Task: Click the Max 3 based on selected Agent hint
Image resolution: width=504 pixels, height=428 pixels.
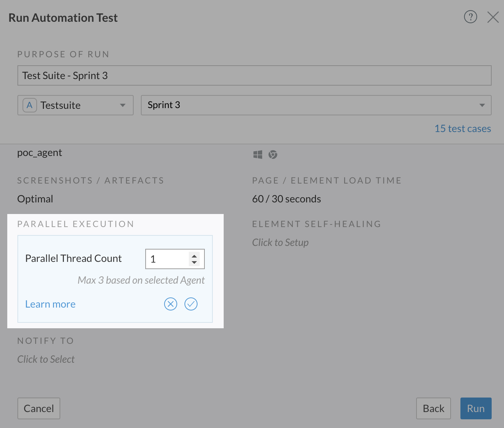Action: pos(141,280)
